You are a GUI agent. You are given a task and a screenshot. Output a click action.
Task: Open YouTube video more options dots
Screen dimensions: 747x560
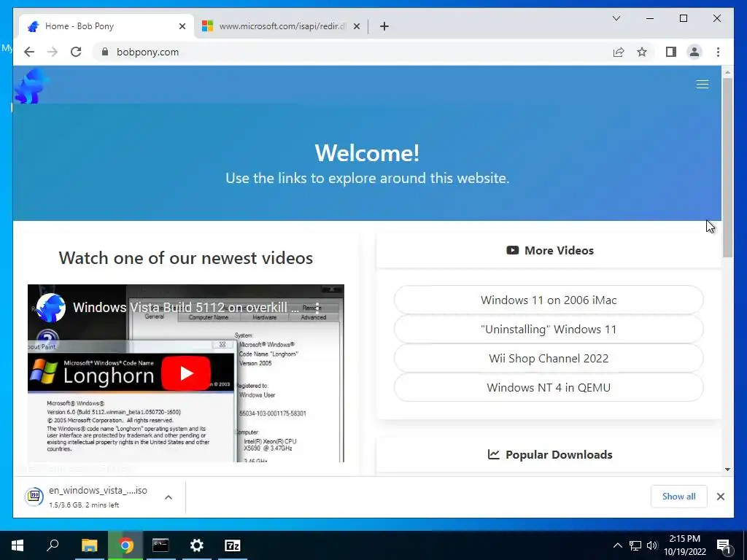coord(317,308)
